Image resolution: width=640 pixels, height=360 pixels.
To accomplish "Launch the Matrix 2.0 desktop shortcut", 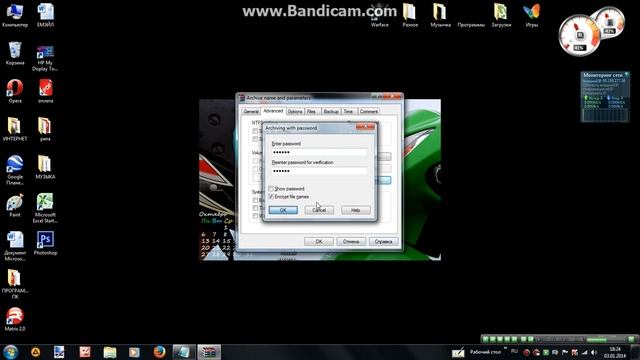I will (15, 319).
